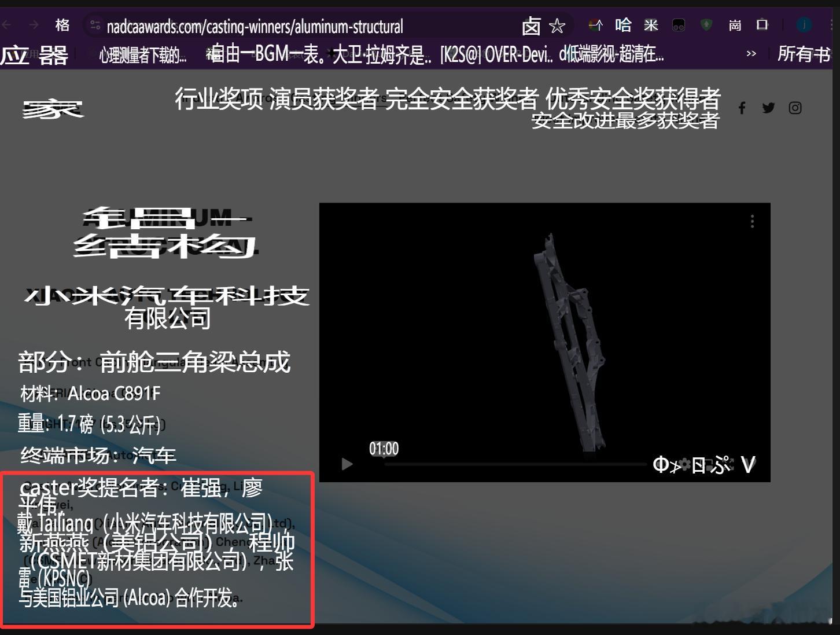Click the weight line reading 5.3 公斤
Image resolution: width=840 pixels, height=635 pixels.
pyautogui.click(x=89, y=424)
